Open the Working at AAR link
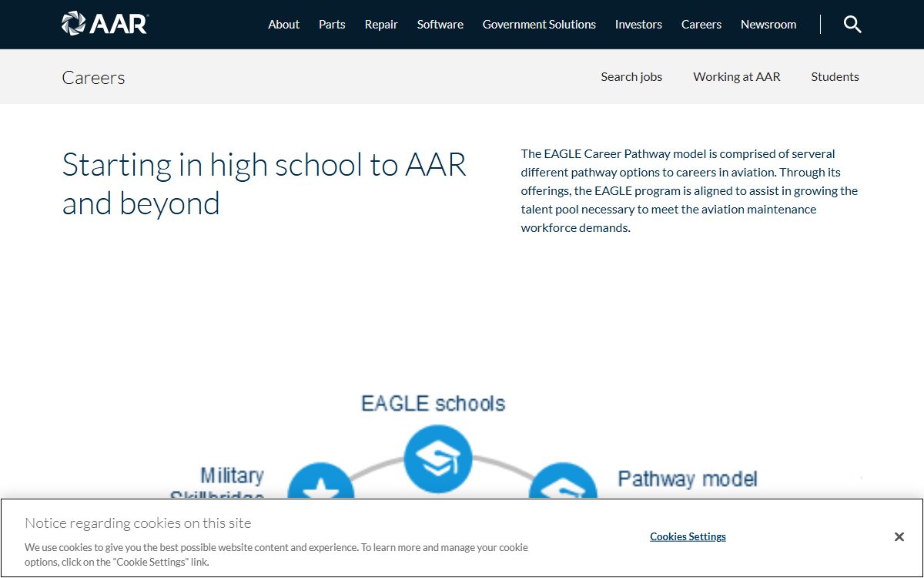 pos(737,77)
